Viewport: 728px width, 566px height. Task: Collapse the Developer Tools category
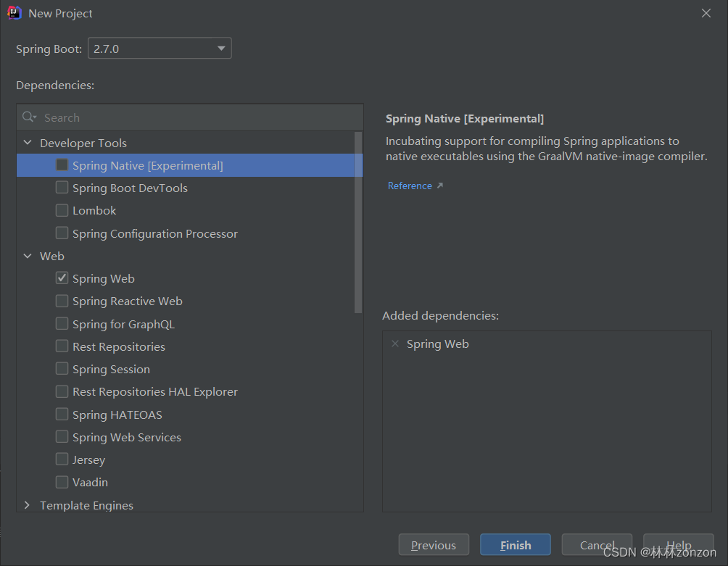28,143
